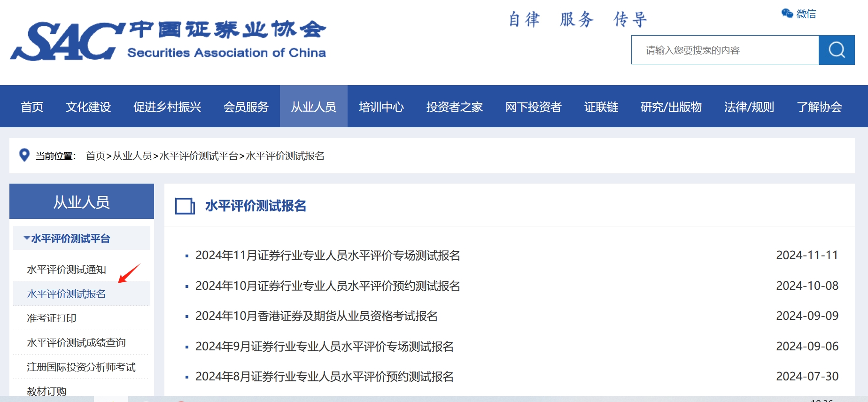Open 注册国际投资分析师考试 in the sidebar
The image size is (868, 402).
(x=81, y=367)
